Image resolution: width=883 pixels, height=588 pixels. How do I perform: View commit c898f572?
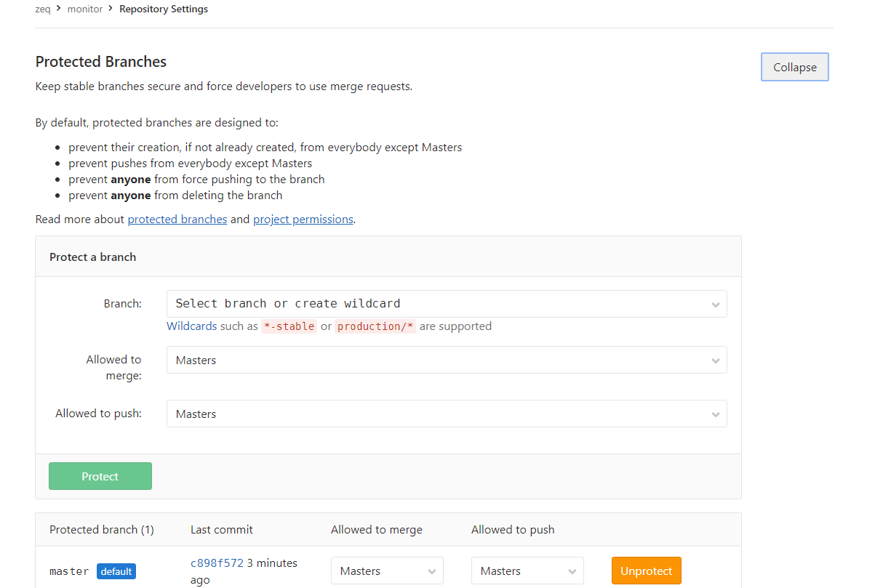[217, 563]
